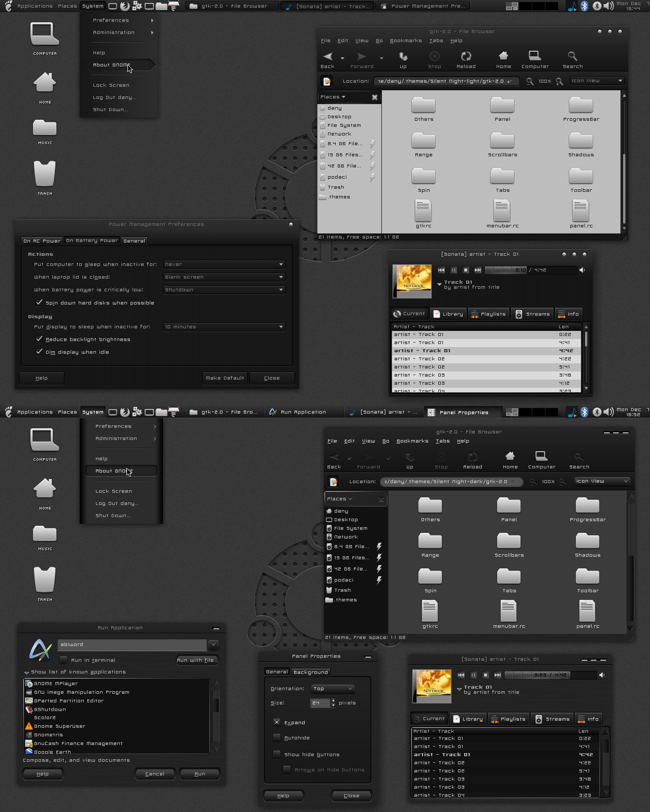Click Run button in Run Application dialog
Image resolution: width=650 pixels, height=812 pixels.
[x=200, y=774]
